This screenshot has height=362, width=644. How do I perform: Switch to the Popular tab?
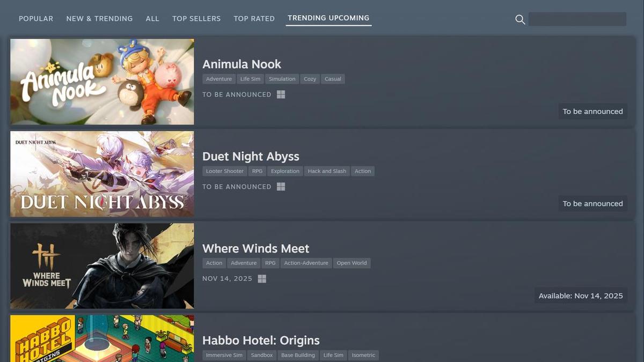coord(36,19)
